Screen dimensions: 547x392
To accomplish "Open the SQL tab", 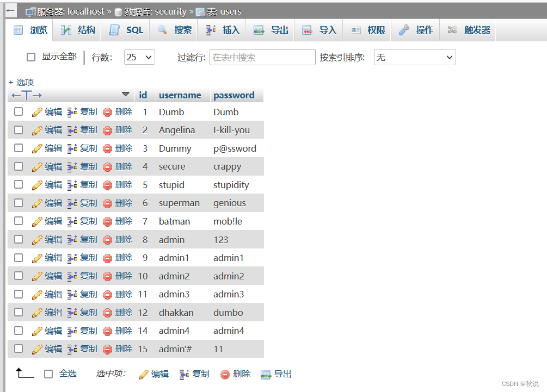I will pos(126,30).
